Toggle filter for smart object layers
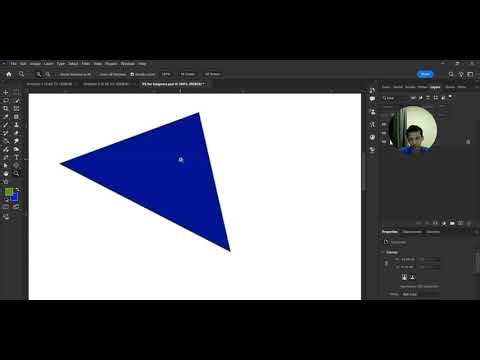This screenshot has width=480, height=360. (x=443, y=98)
